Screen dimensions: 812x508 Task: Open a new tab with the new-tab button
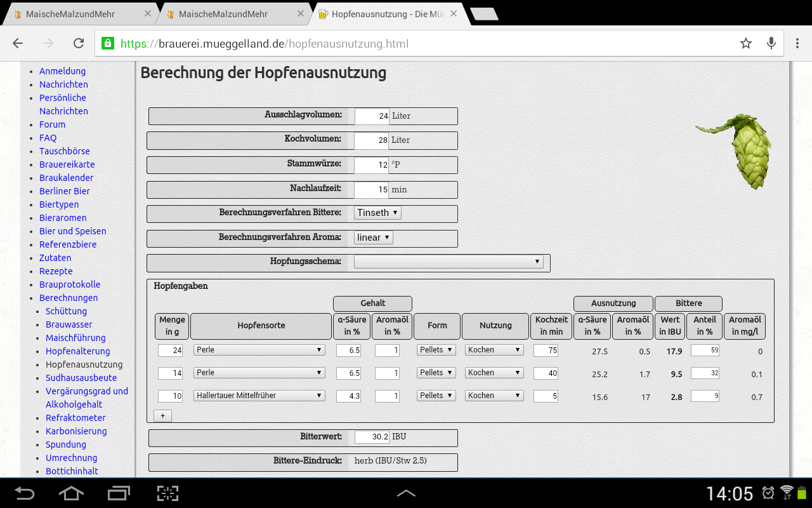point(484,14)
